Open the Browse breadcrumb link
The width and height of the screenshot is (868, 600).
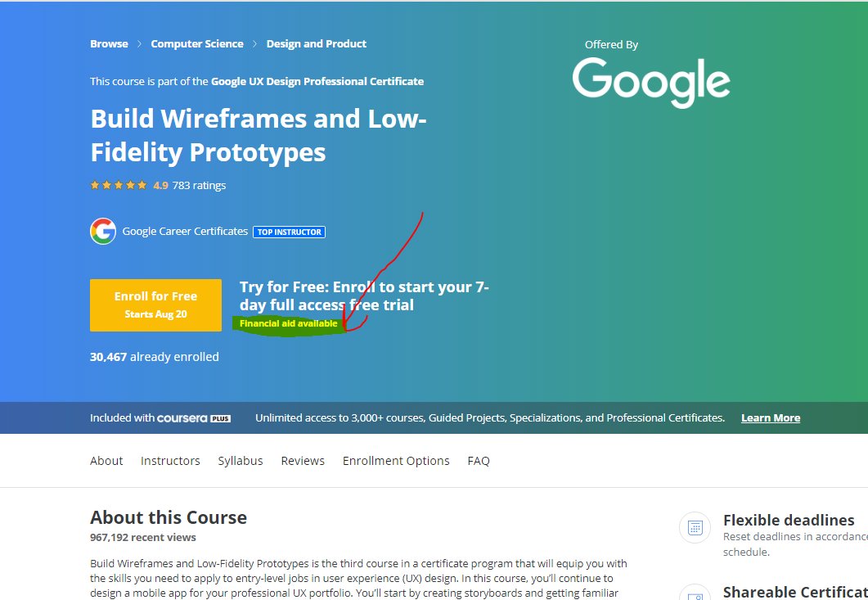pyautogui.click(x=109, y=43)
